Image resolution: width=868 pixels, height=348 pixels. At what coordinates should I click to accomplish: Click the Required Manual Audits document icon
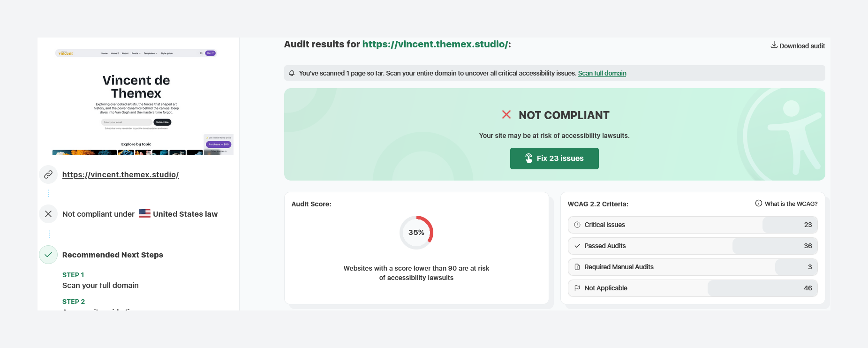[577, 267]
